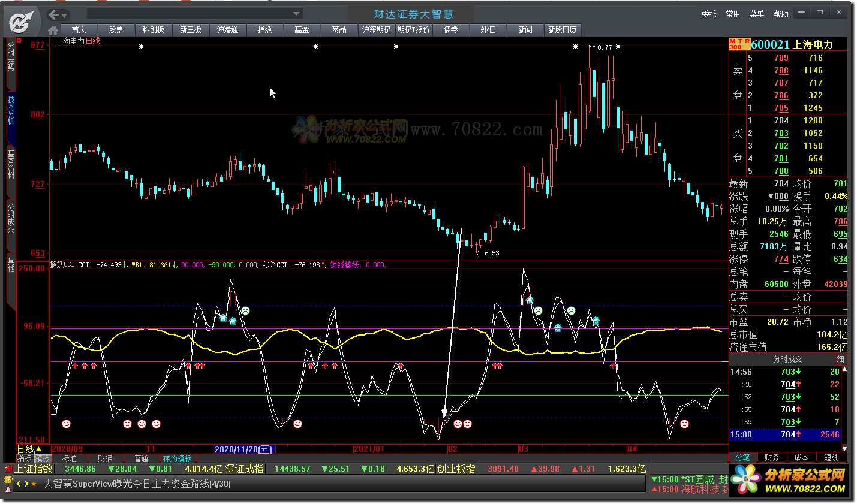
Task: Click the 上证指数 index label
Action: coord(34,469)
